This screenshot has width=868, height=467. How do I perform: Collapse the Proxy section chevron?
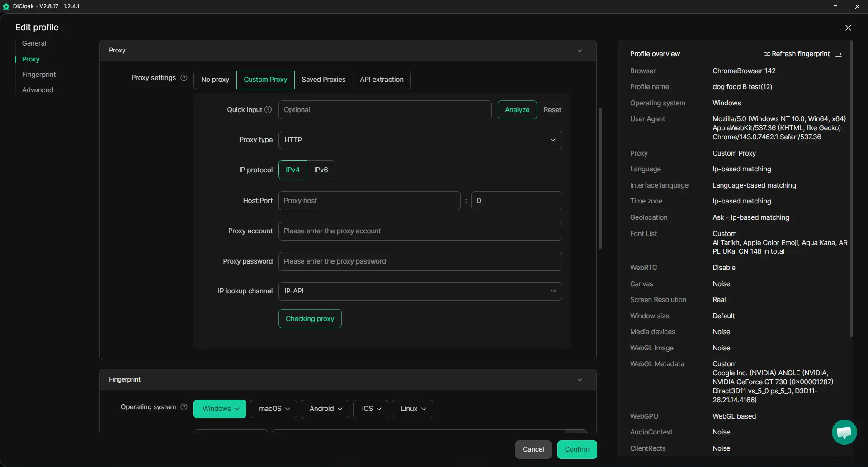point(580,51)
